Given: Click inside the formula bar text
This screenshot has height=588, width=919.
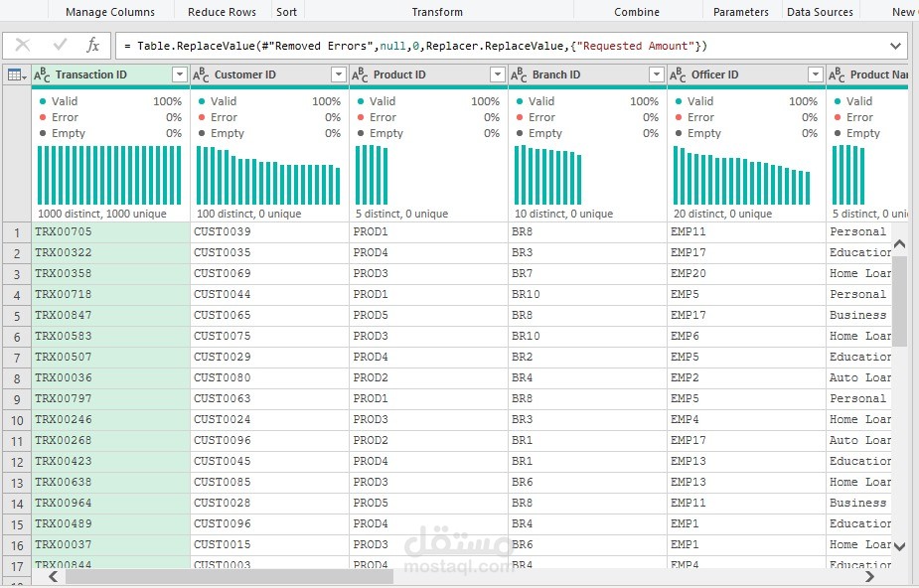Looking at the screenshot, I should [415, 46].
